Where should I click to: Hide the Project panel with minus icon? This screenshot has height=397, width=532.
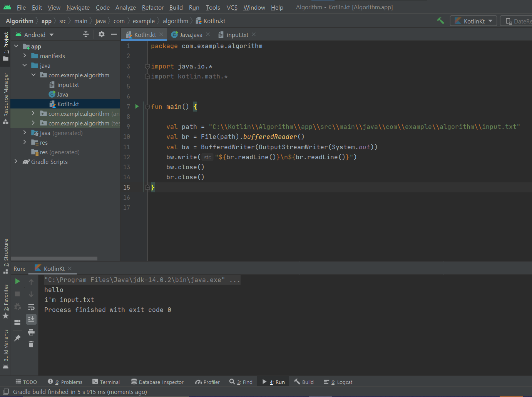[x=114, y=35]
